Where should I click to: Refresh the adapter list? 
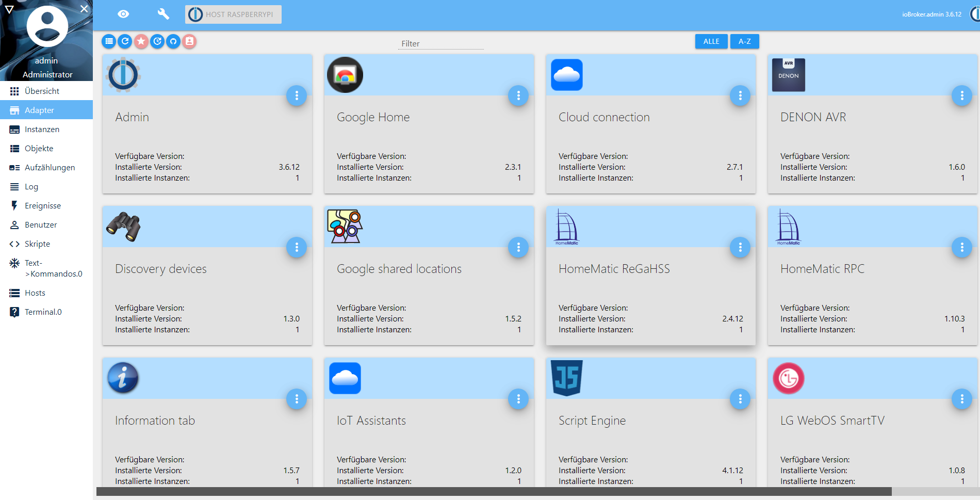pyautogui.click(x=125, y=41)
